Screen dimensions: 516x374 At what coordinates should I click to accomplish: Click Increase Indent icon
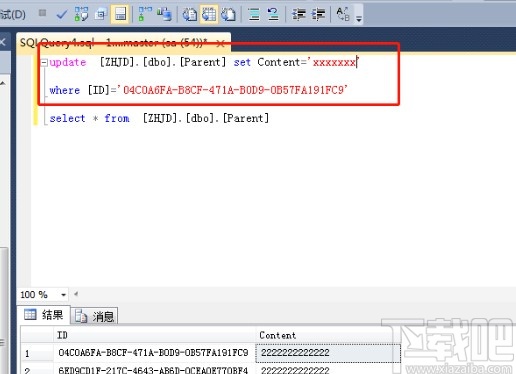pyautogui.click(x=318, y=14)
